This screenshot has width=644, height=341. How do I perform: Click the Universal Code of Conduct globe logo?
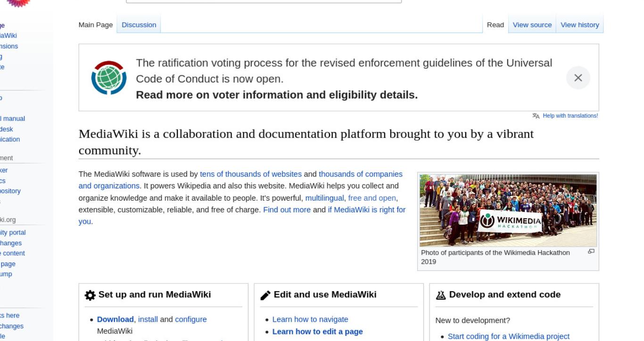[108, 78]
